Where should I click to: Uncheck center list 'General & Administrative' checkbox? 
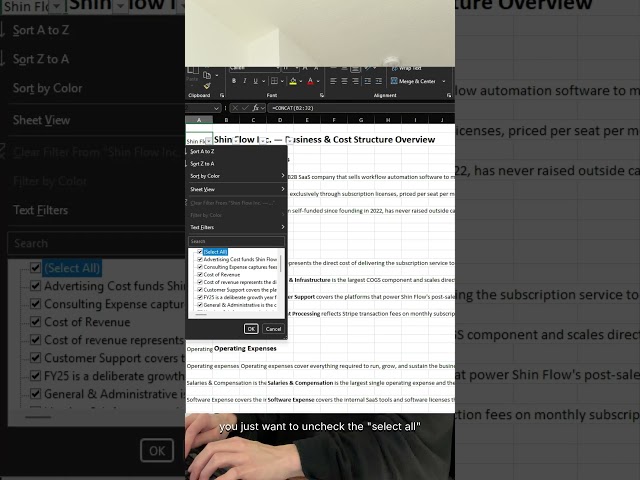pyautogui.click(x=200, y=305)
